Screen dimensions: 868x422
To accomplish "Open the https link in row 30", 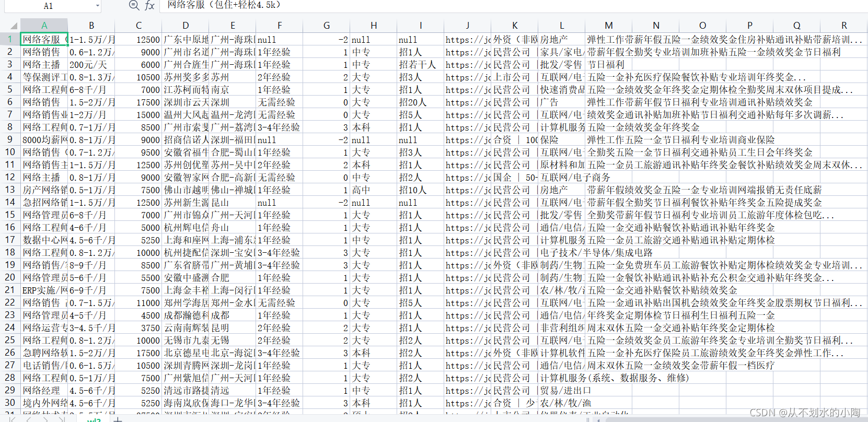I will click(468, 403).
